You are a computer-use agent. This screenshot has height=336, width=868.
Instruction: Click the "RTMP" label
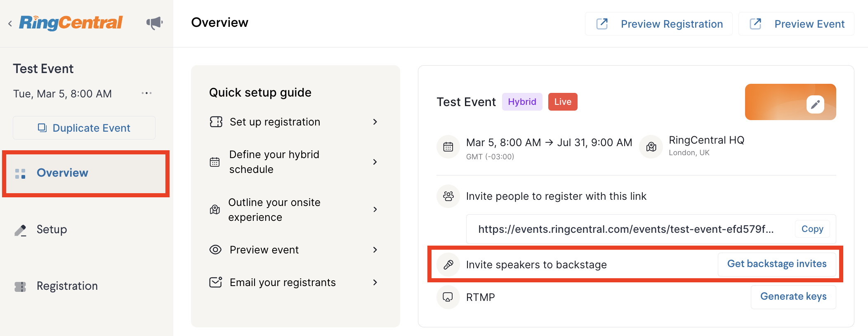coord(481,298)
